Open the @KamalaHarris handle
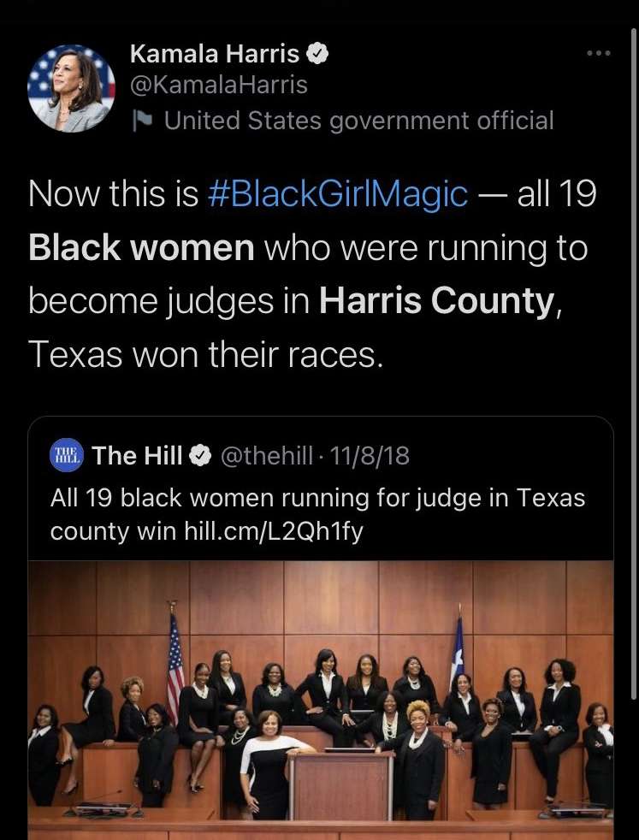Screen dimensions: 639x840 218,86
